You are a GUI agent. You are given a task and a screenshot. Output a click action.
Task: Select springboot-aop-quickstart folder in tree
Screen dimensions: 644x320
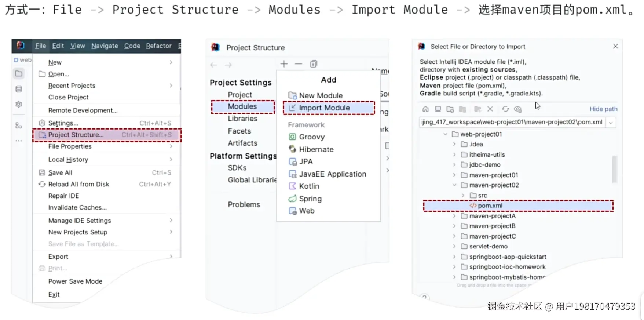click(x=508, y=257)
